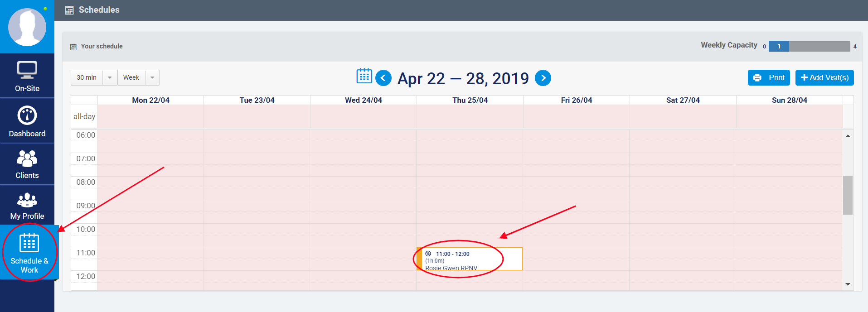Expand the 30 min interval dropdown
The image size is (868, 312).
coord(110,78)
